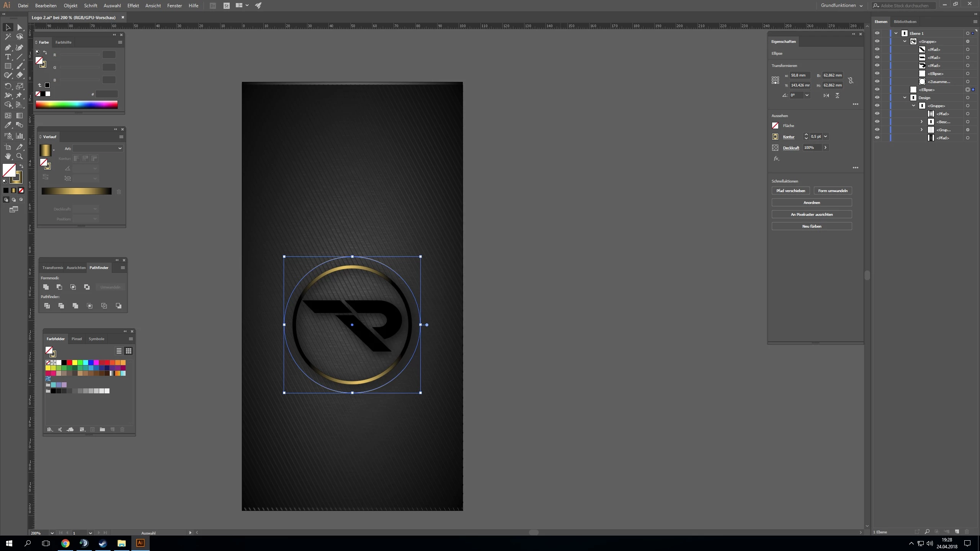The width and height of the screenshot is (980, 551).
Task: Select the Hand tool
Action: 8,156
